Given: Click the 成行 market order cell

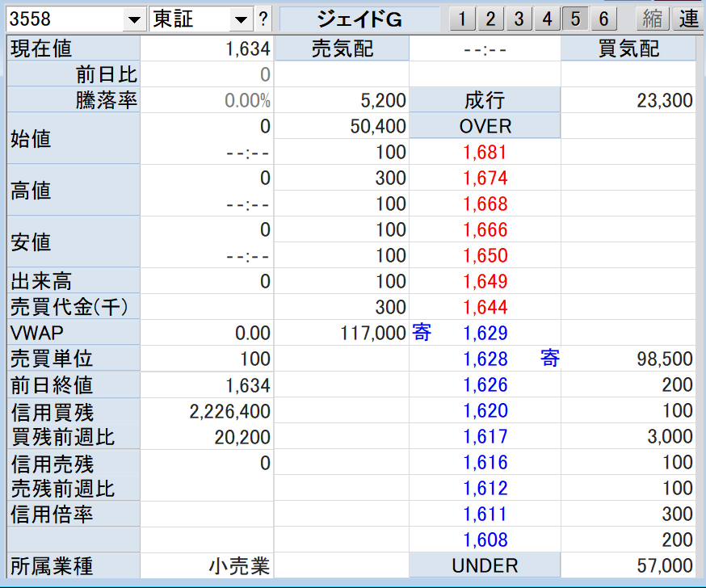Looking at the screenshot, I should (x=485, y=101).
